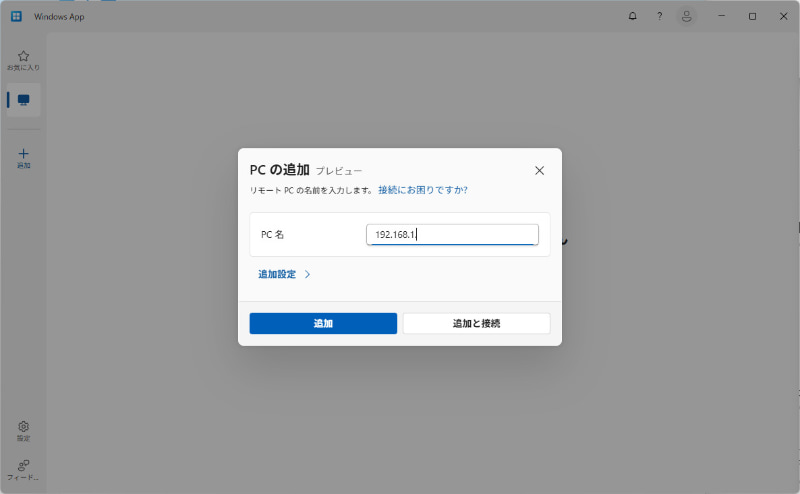Click the chevron next to 追加設定

click(307, 274)
